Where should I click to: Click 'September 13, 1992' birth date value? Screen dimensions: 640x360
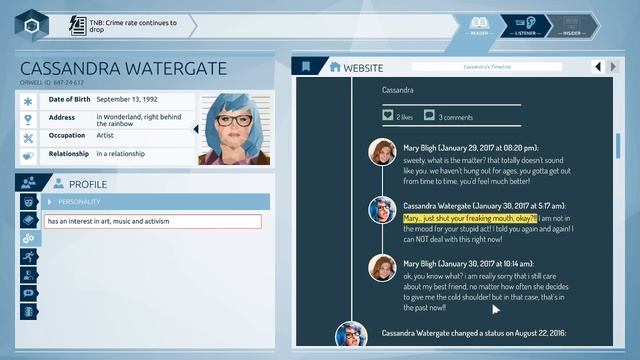coord(127,99)
